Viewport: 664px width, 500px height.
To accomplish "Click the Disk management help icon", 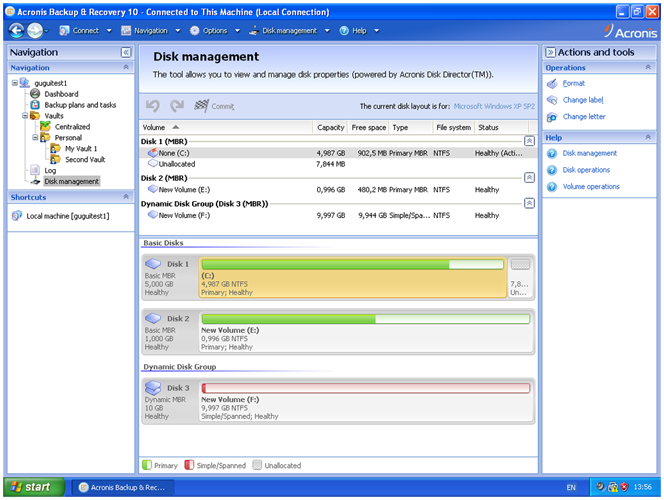I will [552, 153].
